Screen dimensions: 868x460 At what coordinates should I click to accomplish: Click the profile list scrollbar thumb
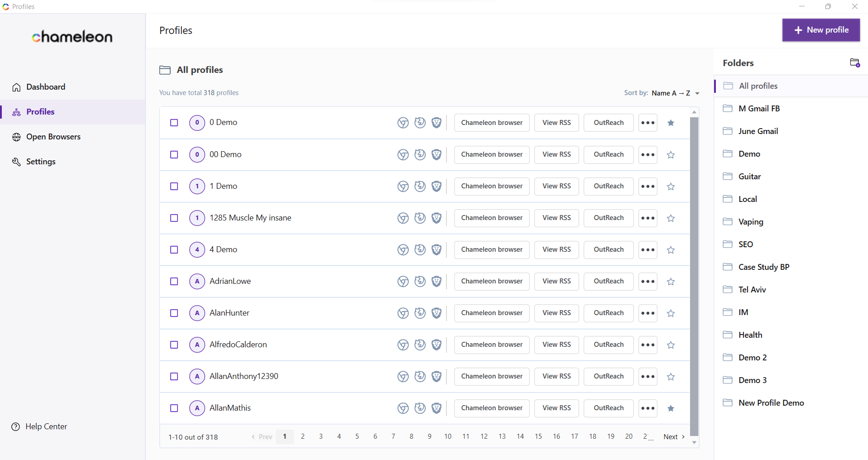coord(694,276)
